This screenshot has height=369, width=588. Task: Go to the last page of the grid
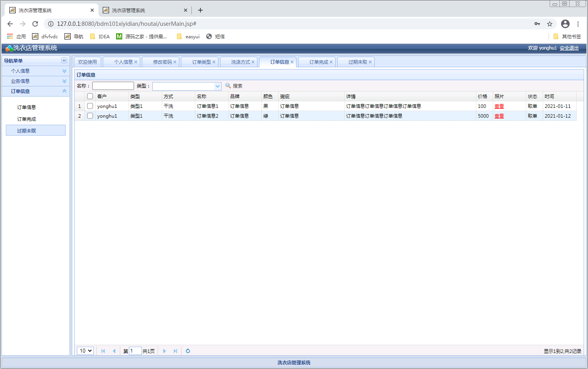pos(175,351)
